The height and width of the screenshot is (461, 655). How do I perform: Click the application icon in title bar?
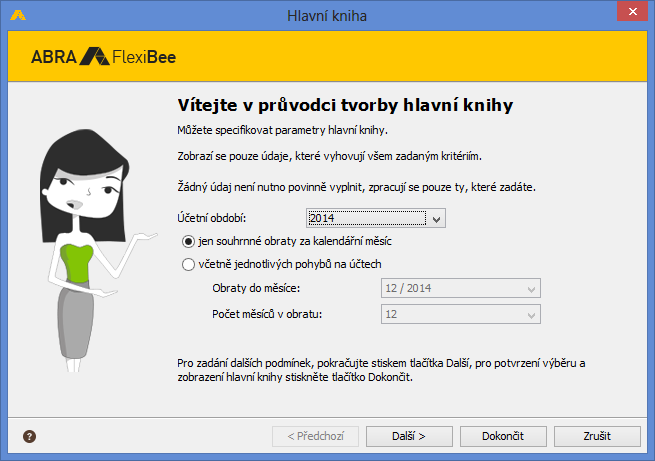click(18, 15)
